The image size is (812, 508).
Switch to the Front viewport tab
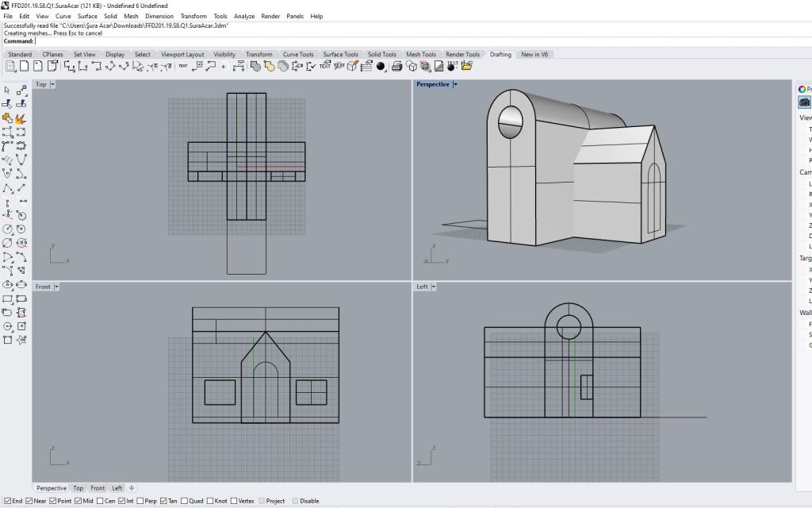pos(98,488)
